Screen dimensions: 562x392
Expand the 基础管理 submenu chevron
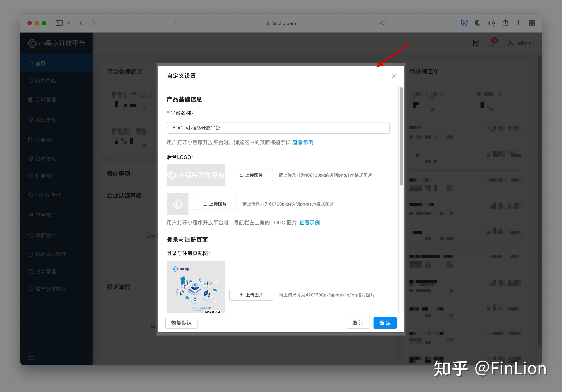(x=83, y=119)
